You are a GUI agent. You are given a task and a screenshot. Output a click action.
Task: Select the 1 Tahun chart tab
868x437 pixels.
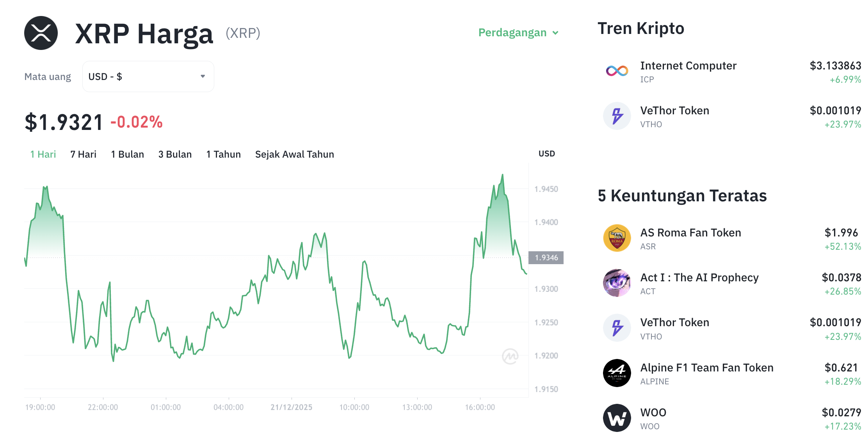tap(223, 154)
